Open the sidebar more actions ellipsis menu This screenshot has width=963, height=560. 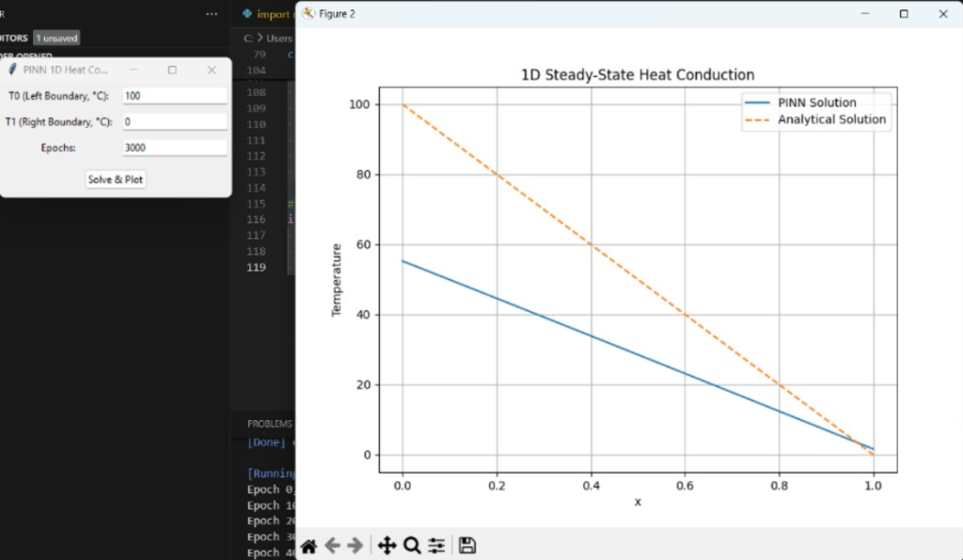click(212, 14)
